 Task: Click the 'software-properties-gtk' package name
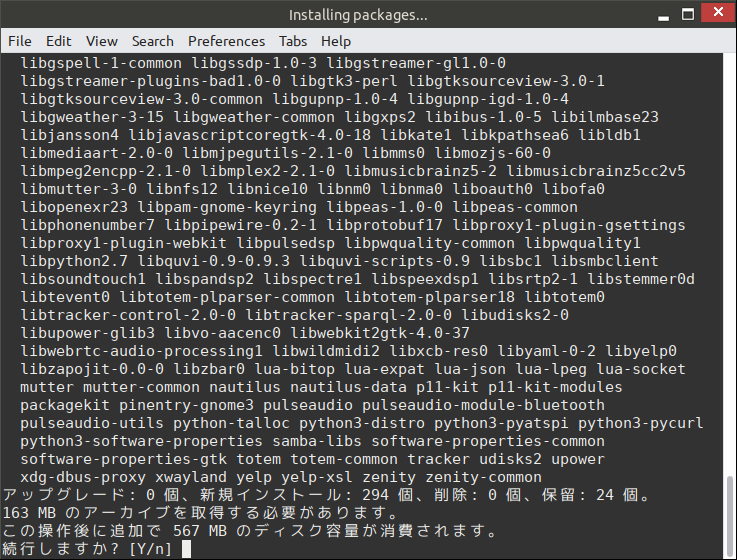click(123, 459)
